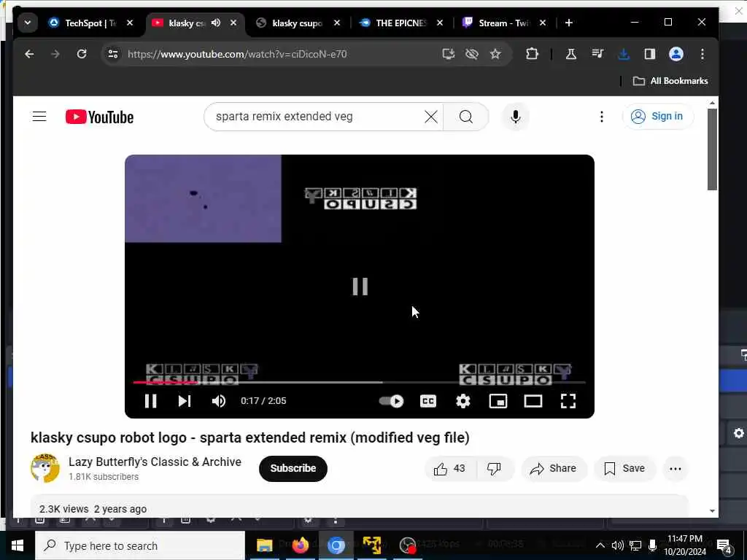Screen dimensions: 747x560
Task: Click the system tray speaker volume icon
Action: tap(617, 545)
